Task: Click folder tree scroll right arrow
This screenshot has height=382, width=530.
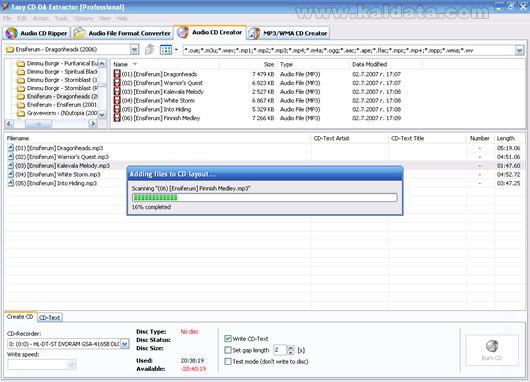Action: (93, 124)
